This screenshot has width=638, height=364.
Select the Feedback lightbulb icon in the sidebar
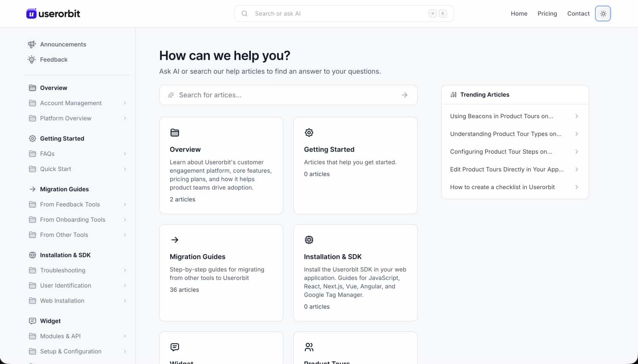pos(32,60)
